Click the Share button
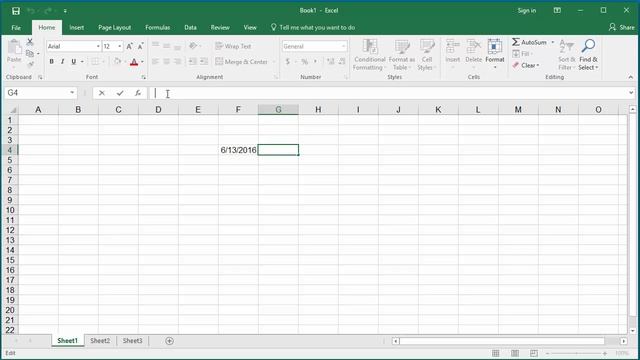The height and width of the screenshot is (360, 640). 622,27
